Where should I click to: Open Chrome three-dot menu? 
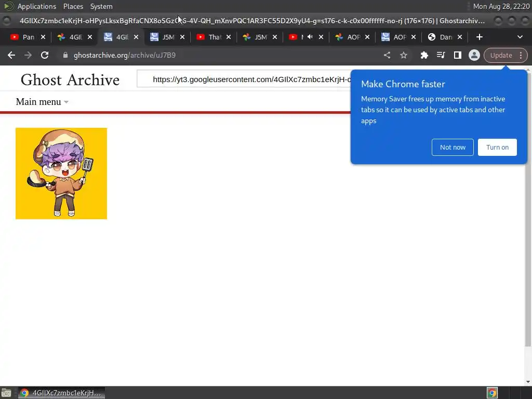521,55
